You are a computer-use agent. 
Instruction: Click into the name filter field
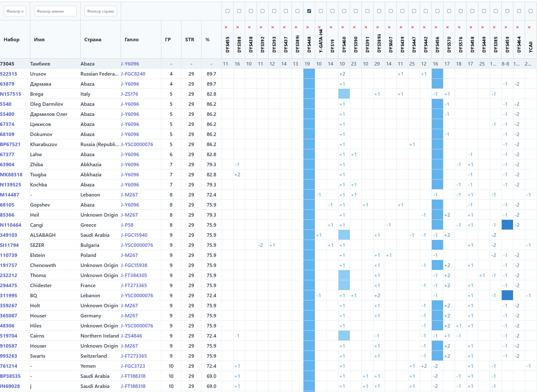tap(55, 11)
